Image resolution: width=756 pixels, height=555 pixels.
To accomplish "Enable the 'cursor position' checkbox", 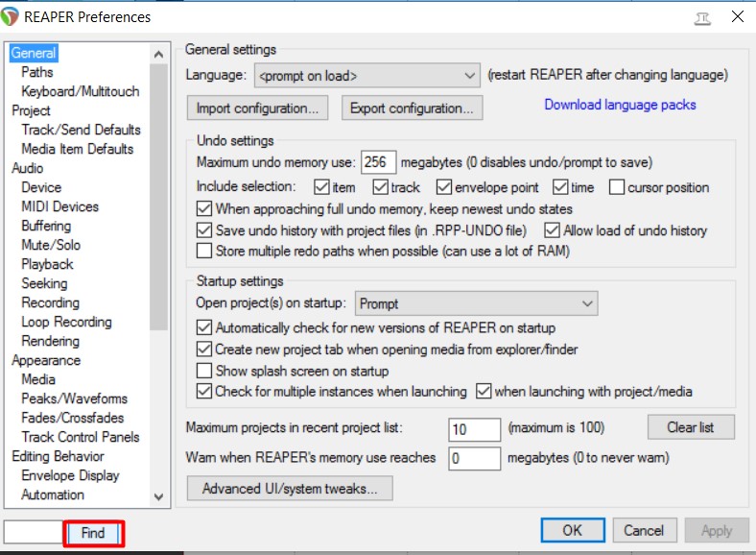I will click(617, 187).
